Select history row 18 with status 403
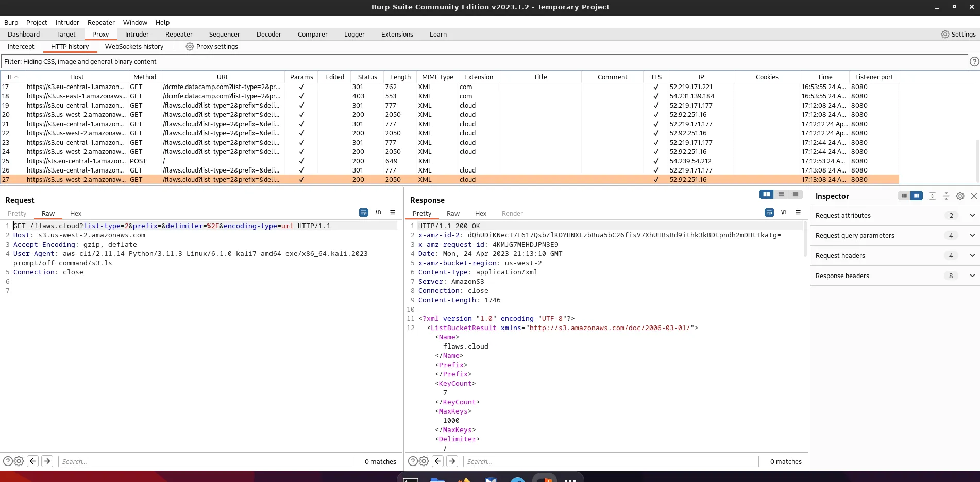 coord(450,96)
